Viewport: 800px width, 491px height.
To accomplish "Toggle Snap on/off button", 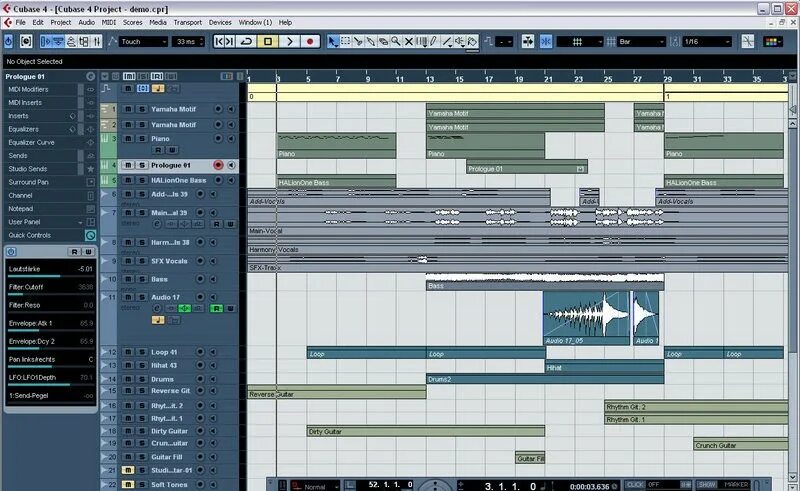I will coord(546,41).
